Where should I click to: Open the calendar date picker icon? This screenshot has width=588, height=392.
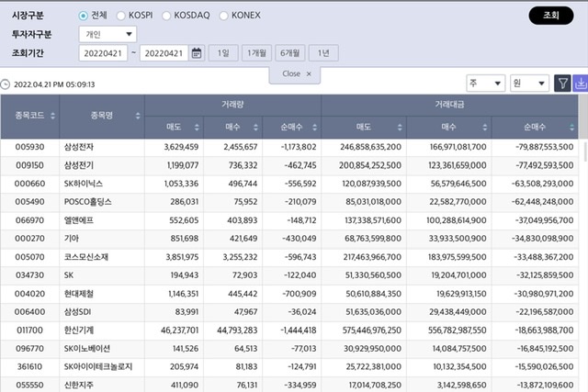197,53
